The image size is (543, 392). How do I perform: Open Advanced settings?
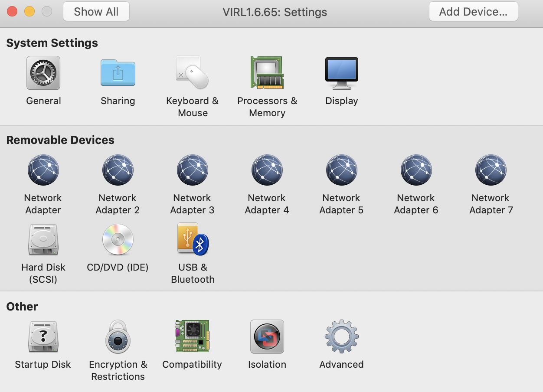(x=341, y=336)
